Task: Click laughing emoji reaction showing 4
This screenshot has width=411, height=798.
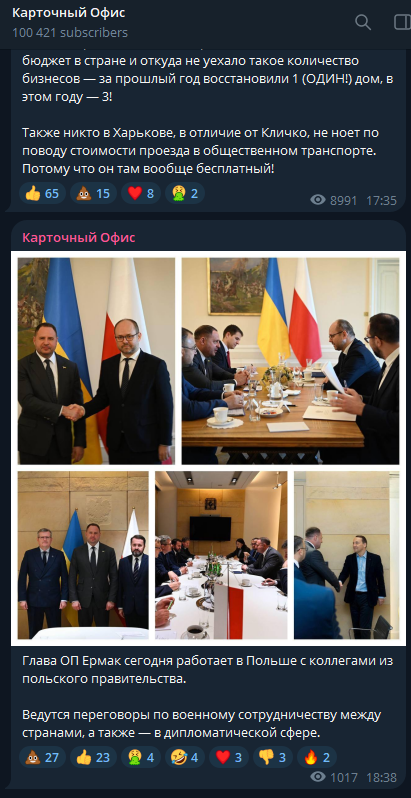Action: pos(185,757)
